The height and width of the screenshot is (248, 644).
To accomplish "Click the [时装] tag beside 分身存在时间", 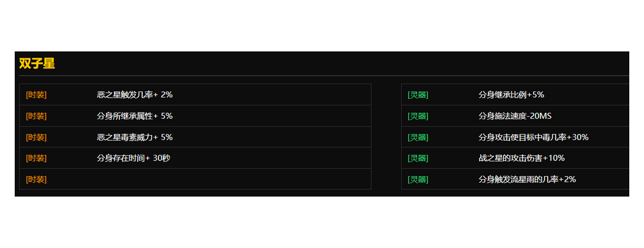I will 36,158.
